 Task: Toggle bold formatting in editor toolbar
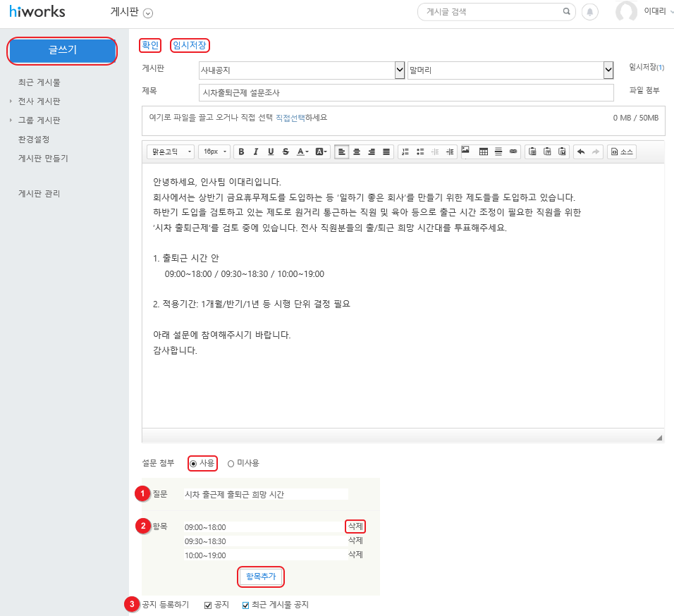point(241,152)
